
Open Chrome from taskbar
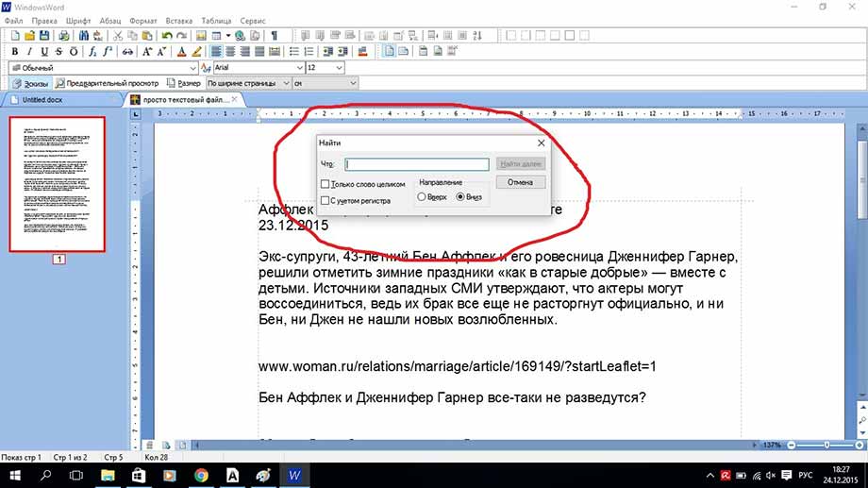pos(201,476)
